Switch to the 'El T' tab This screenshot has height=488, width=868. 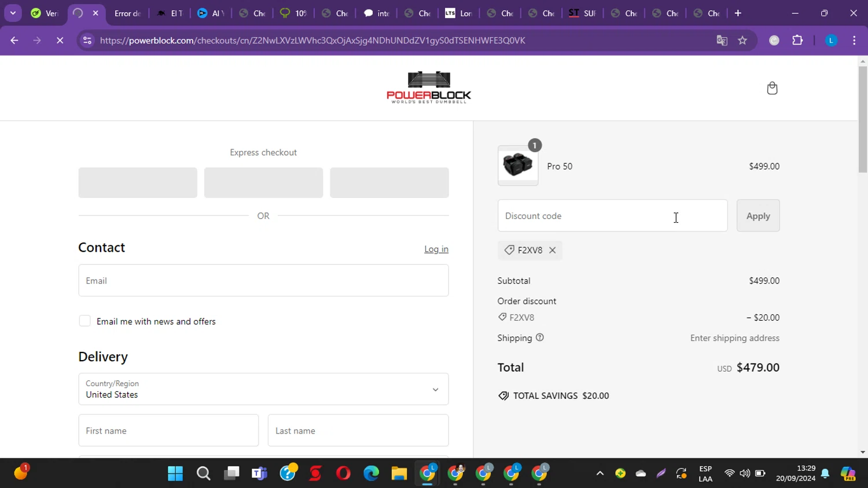tap(170, 13)
